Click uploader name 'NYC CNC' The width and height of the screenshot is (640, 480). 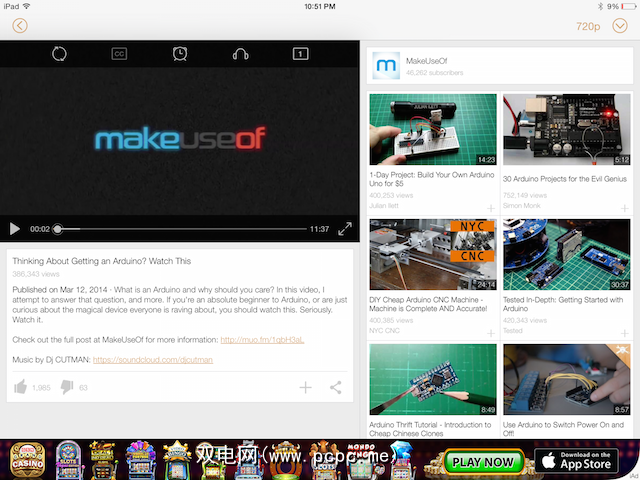384,331
